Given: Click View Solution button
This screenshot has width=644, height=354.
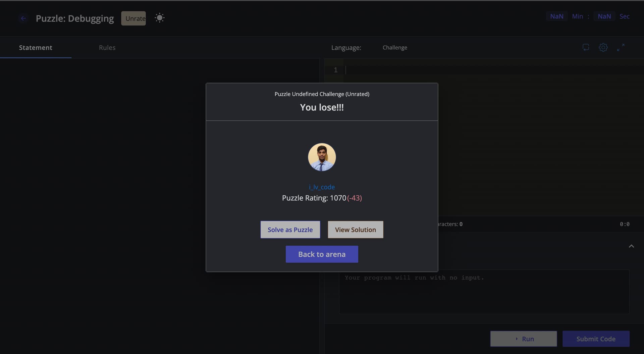Looking at the screenshot, I should [356, 230].
